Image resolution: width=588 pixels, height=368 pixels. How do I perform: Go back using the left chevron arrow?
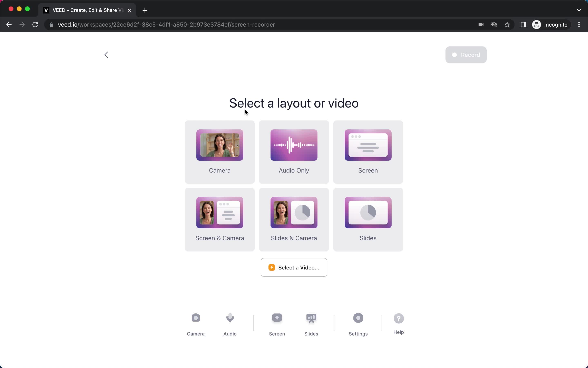[106, 55]
